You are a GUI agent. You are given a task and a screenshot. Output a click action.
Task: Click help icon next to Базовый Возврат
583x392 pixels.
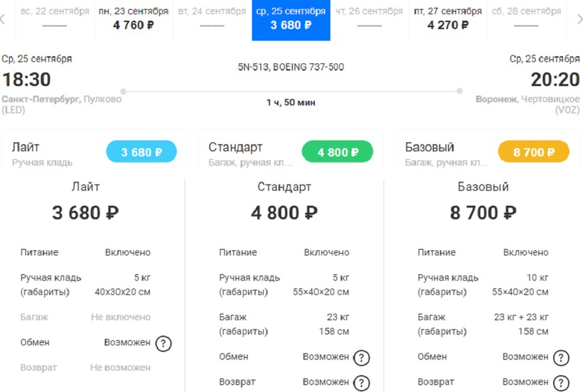pos(561,383)
